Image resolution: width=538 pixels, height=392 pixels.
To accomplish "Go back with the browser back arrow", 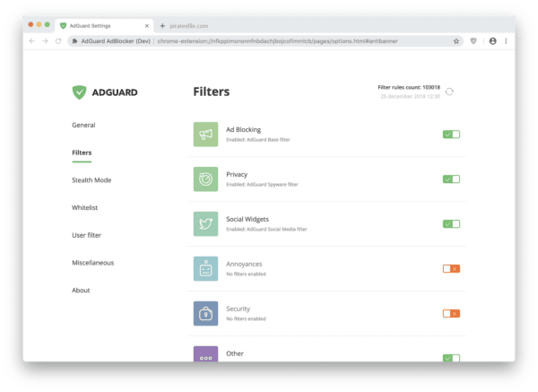I will [x=32, y=41].
